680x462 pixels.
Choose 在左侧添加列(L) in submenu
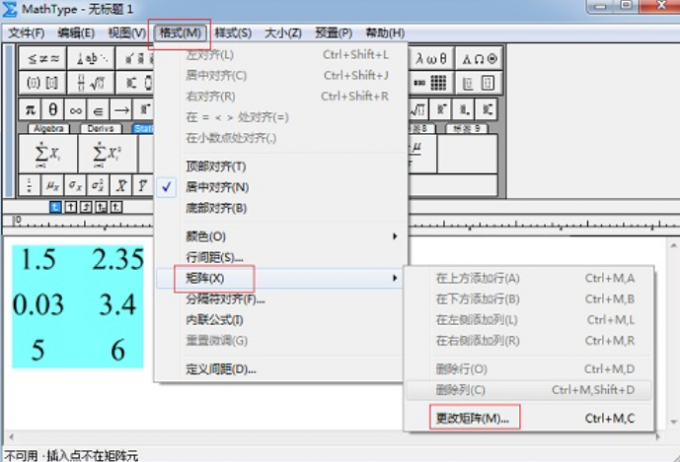529,320
